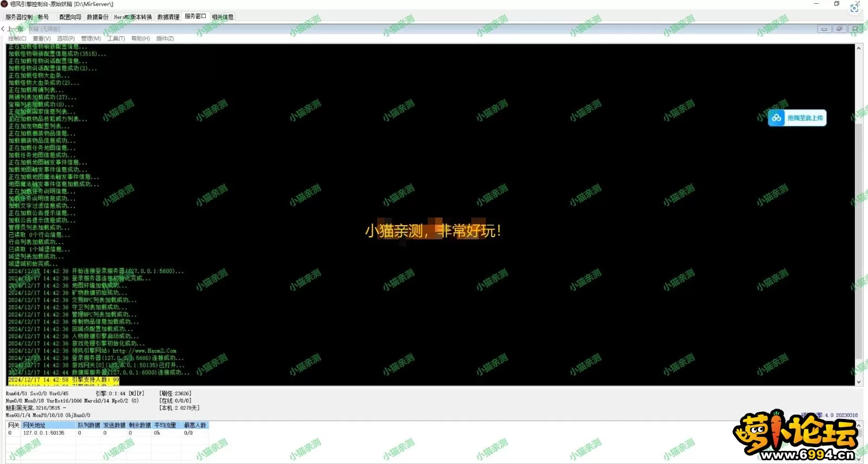Open the 查看(V) menu

(42, 39)
